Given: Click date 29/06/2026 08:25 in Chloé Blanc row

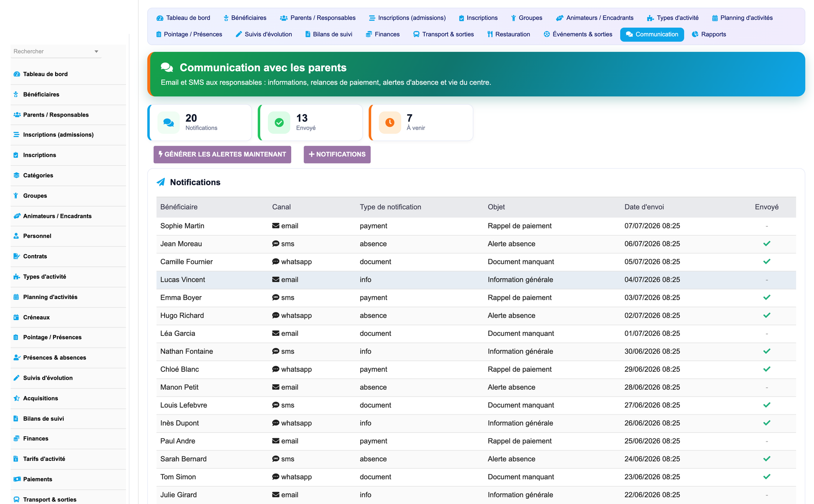Looking at the screenshot, I should pyautogui.click(x=652, y=369).
